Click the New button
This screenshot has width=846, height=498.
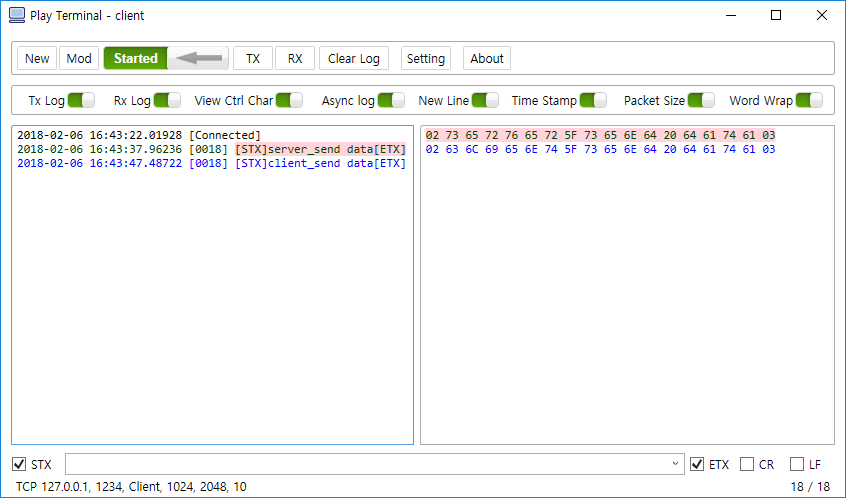tap(37, 58)
